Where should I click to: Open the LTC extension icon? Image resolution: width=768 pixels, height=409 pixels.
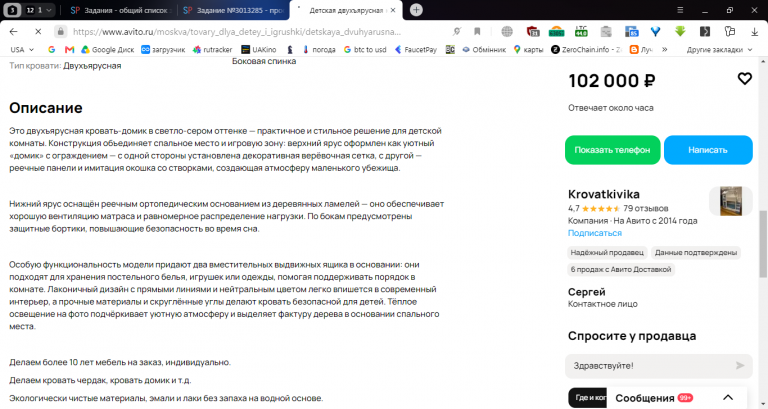(581, 32)
